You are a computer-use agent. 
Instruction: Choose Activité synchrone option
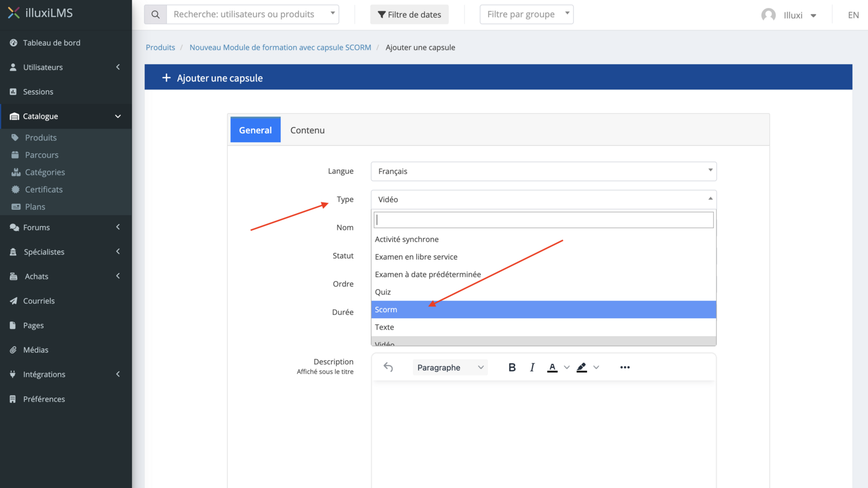coord(544,239)
